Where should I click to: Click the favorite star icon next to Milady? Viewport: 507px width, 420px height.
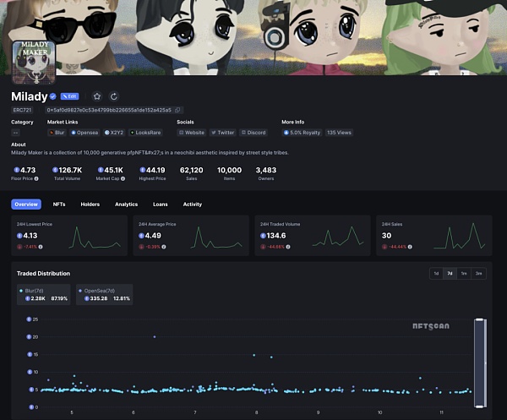97,96
